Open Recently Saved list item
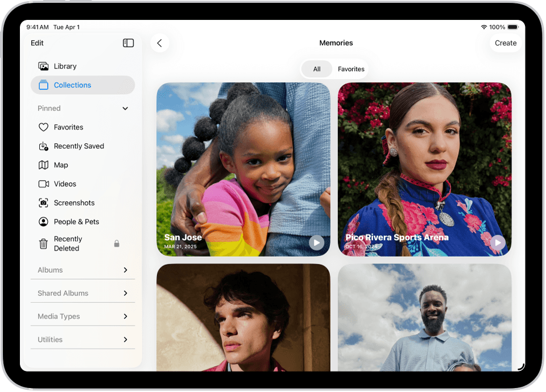This screenshot has height=392, width=546. tap(83, 146)
